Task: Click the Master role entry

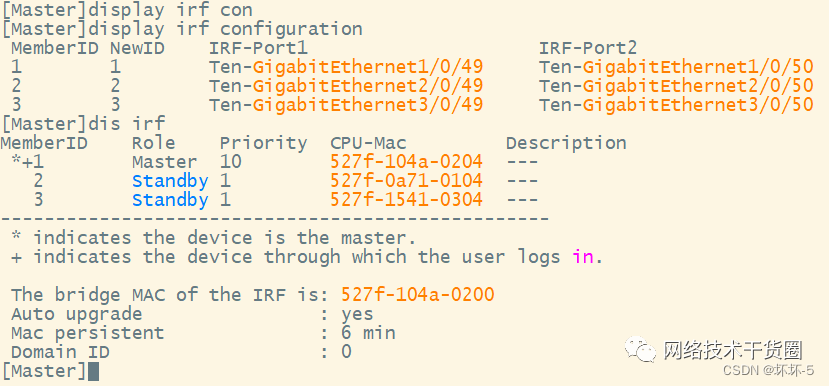Action: 164,161
